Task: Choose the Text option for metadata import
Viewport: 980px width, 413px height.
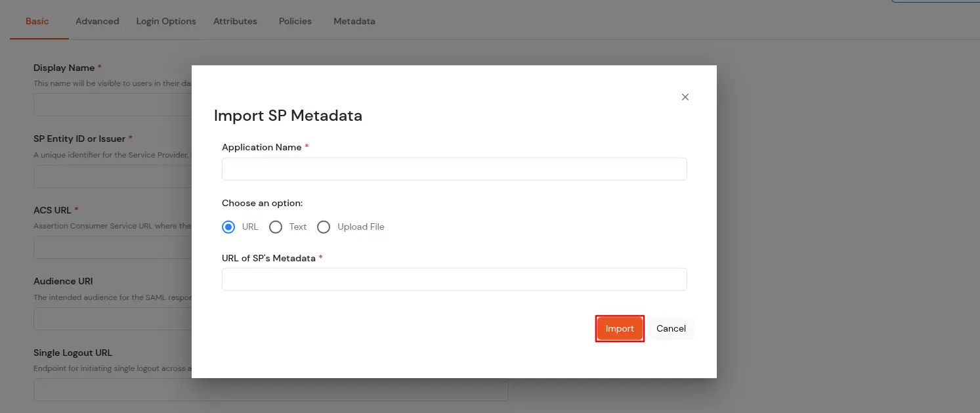Action: tap(276, 227)
